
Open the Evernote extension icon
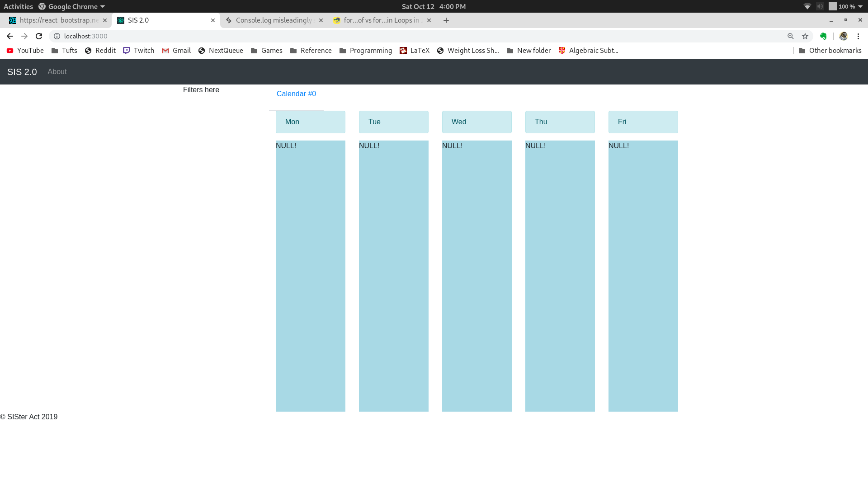823,36
